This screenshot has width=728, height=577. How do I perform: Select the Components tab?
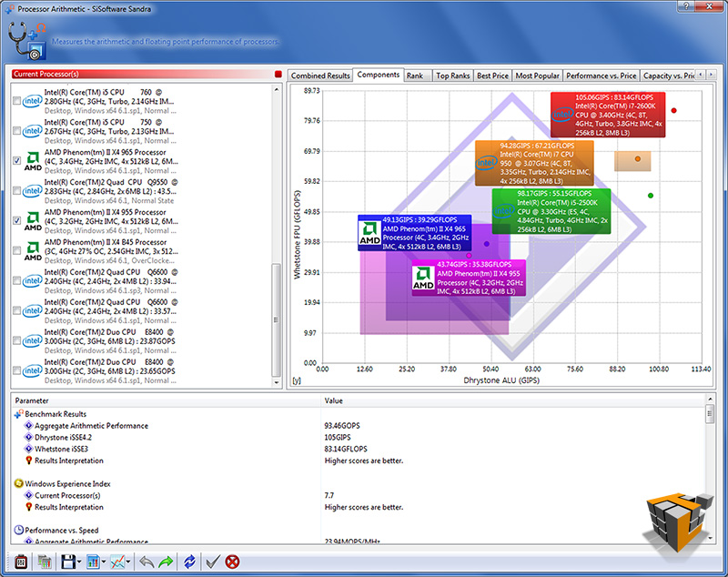click(x=378, y=75)
